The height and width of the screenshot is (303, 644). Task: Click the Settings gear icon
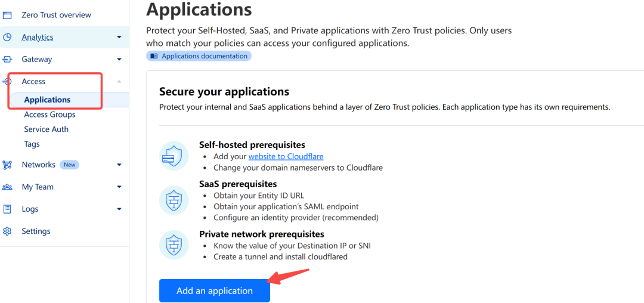point(8,231)
